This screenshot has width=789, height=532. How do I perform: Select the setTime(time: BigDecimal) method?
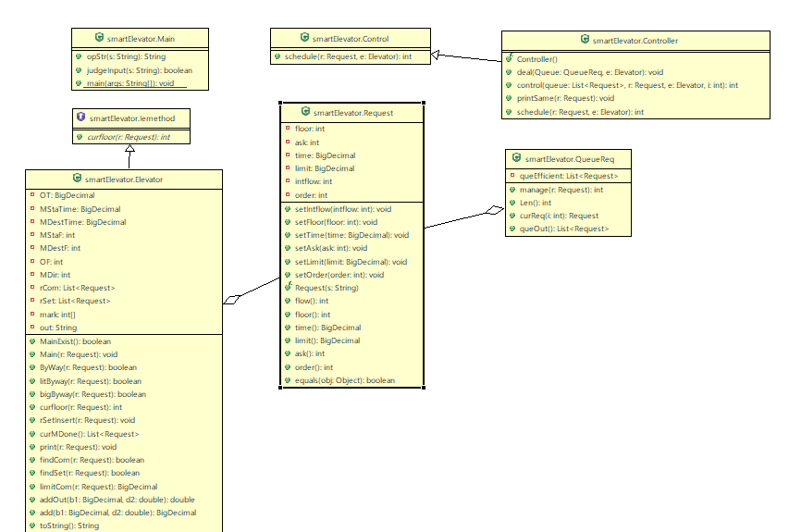(351, 235)
